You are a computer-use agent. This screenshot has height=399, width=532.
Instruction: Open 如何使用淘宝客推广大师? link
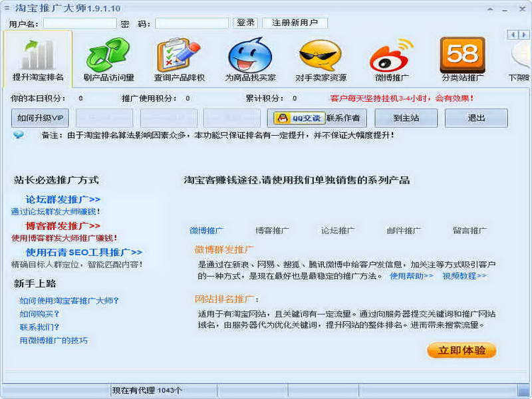pyautogui.click(x=69, y=301)
